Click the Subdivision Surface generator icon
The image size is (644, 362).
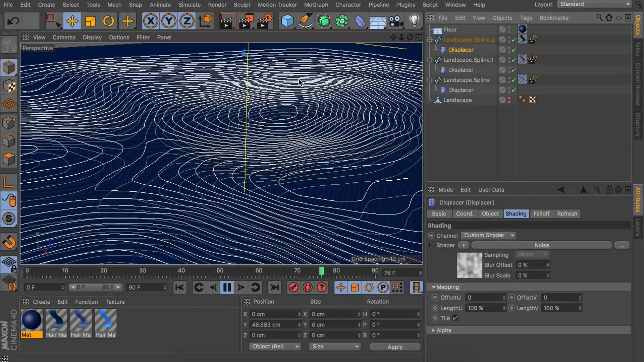pyautogui.click(x=324, y=21)
